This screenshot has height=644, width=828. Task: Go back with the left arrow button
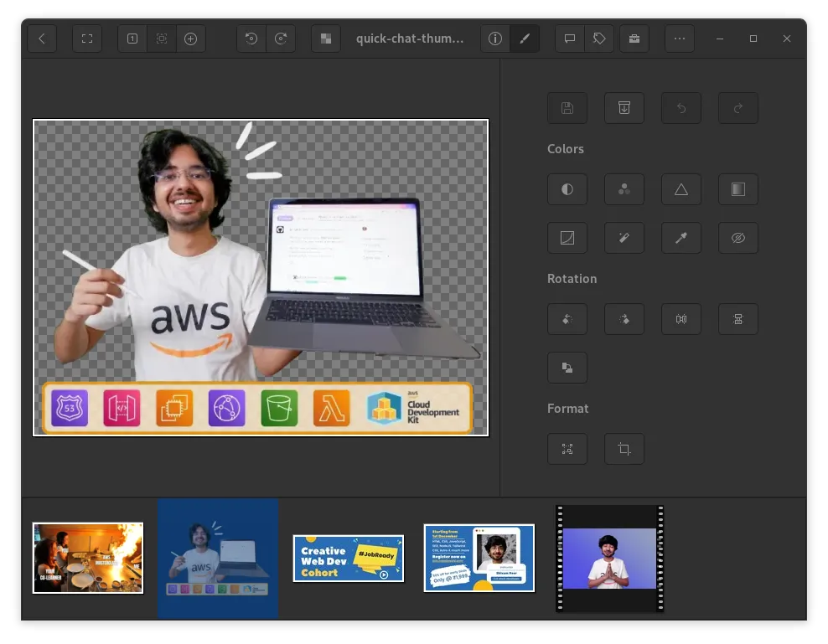(42, 39)
